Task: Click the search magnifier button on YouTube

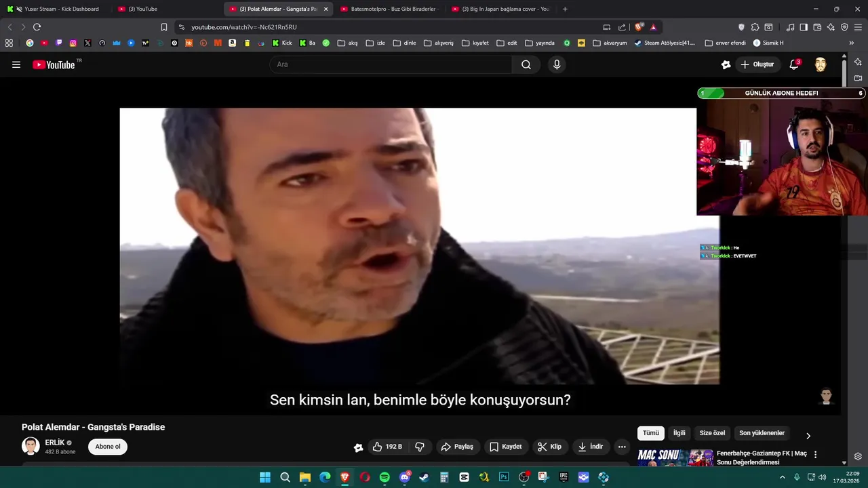Action: coord(526,64)
